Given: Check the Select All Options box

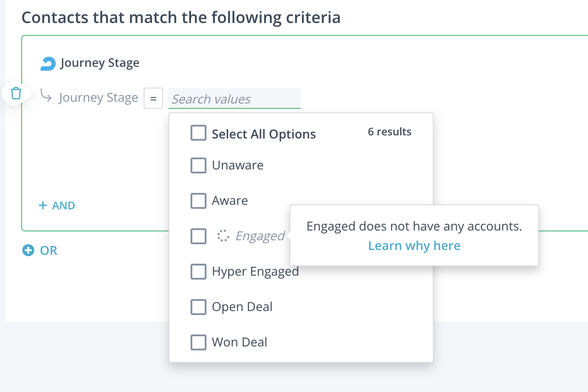Looking at the screenshot, I should point(199,133).
